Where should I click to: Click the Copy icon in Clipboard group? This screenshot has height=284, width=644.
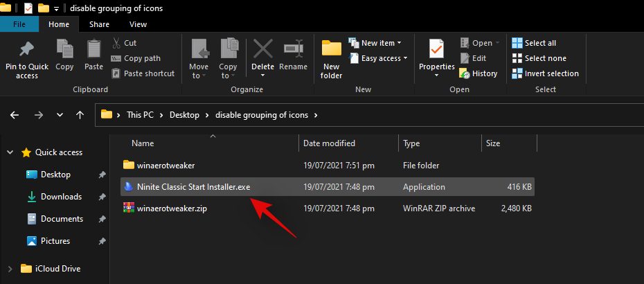[64, 50]
